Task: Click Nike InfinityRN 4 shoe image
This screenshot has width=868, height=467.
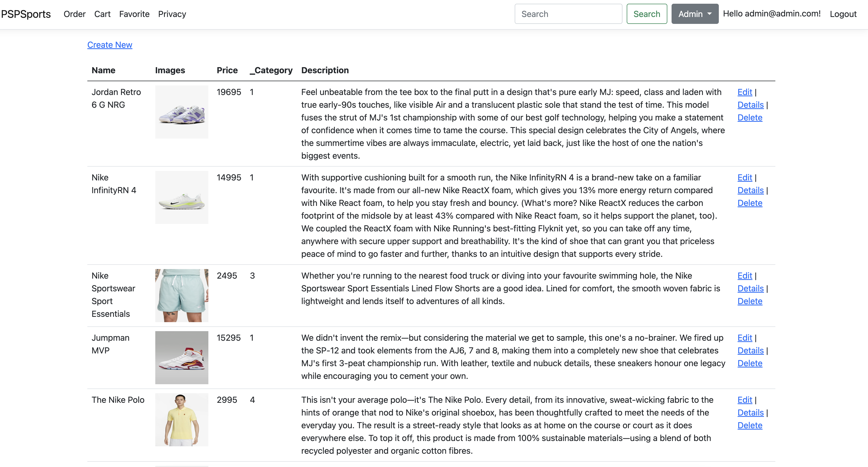Action: click(x=182, y=197)
